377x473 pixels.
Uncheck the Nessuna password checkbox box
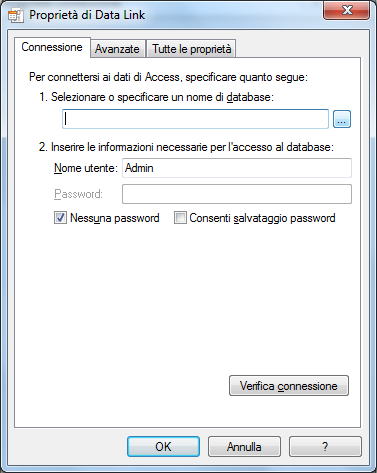(x=60, y=218)
